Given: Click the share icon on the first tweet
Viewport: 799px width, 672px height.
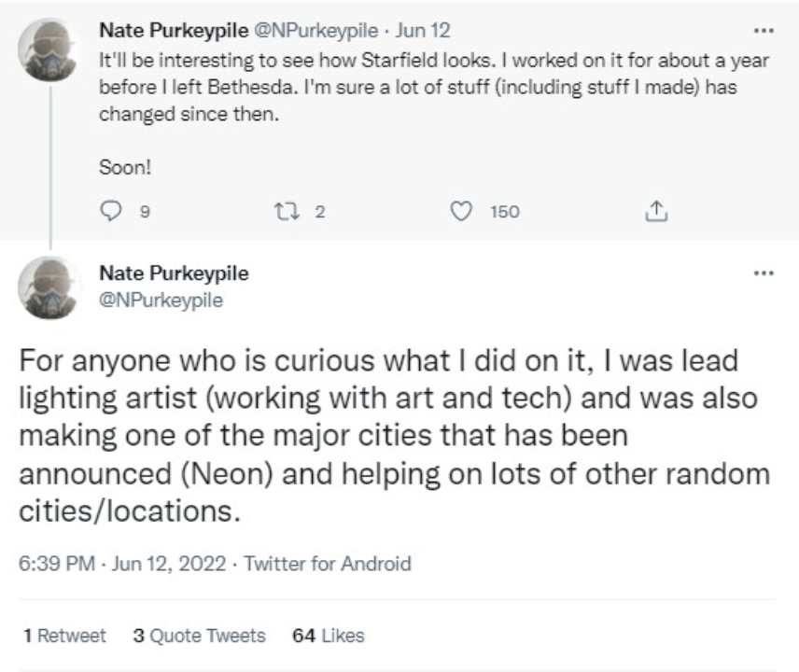Looking at the screenshot, I should pyautogui.click(x=655, y=212).
